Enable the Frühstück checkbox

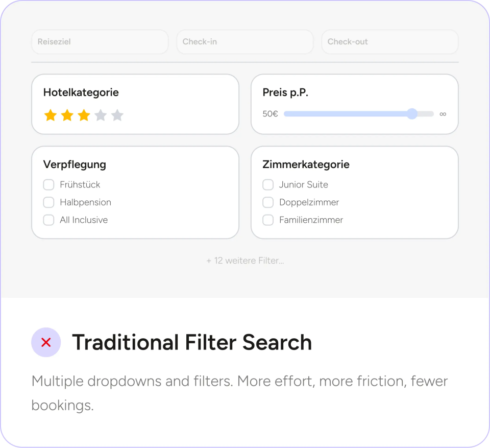point(48,184)
